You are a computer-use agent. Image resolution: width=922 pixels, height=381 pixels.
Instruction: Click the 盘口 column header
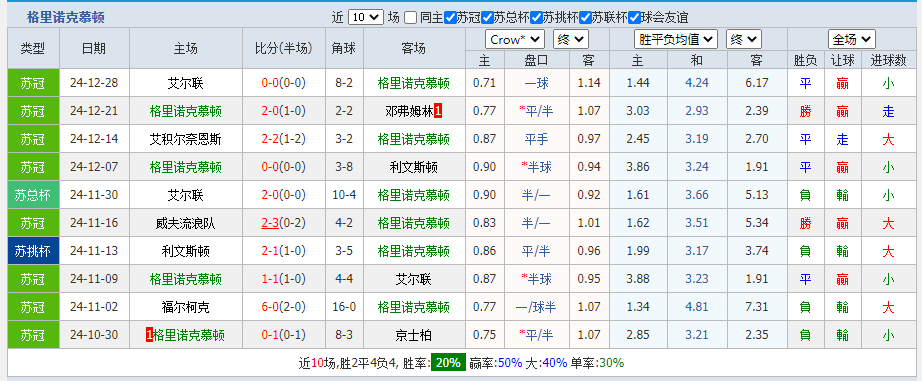536,60
